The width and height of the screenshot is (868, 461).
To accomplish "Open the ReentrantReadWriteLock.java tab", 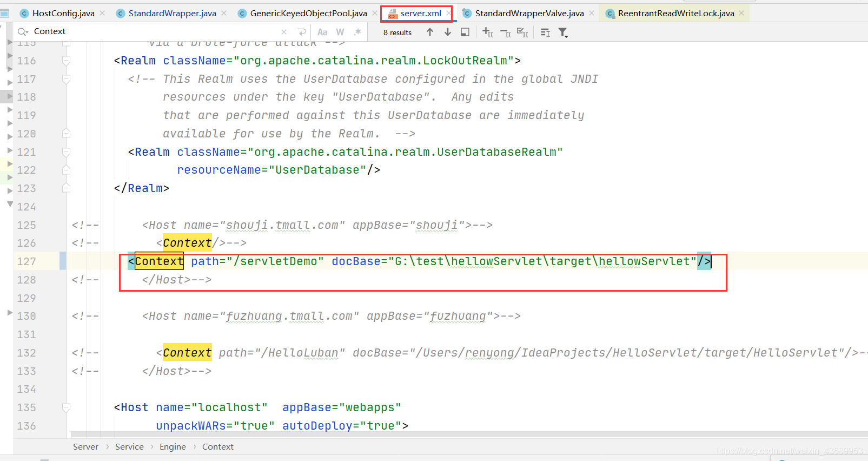I will click(676, 13).
